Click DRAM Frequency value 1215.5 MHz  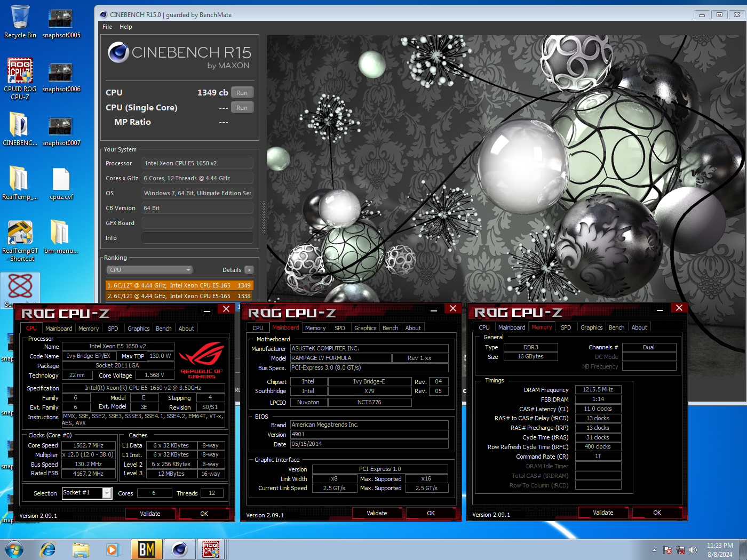[598, 390]
